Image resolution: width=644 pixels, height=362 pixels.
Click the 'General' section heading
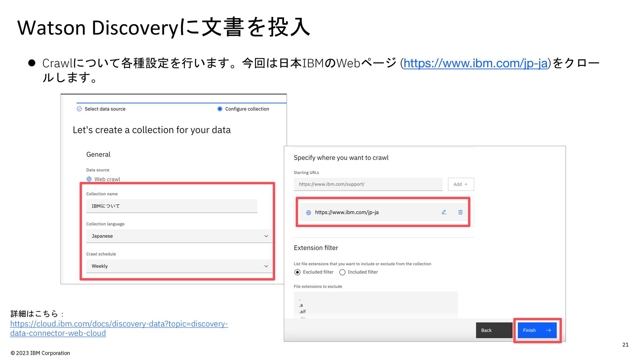tap(98, 155)
